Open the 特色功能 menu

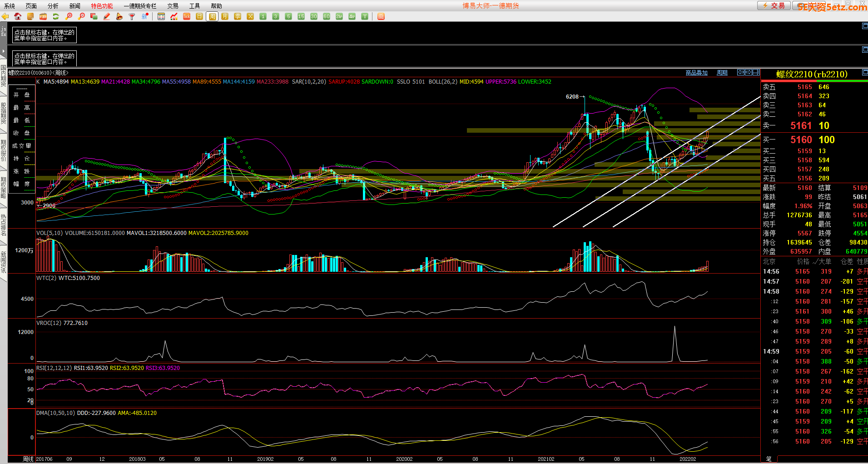coord(102,6)
